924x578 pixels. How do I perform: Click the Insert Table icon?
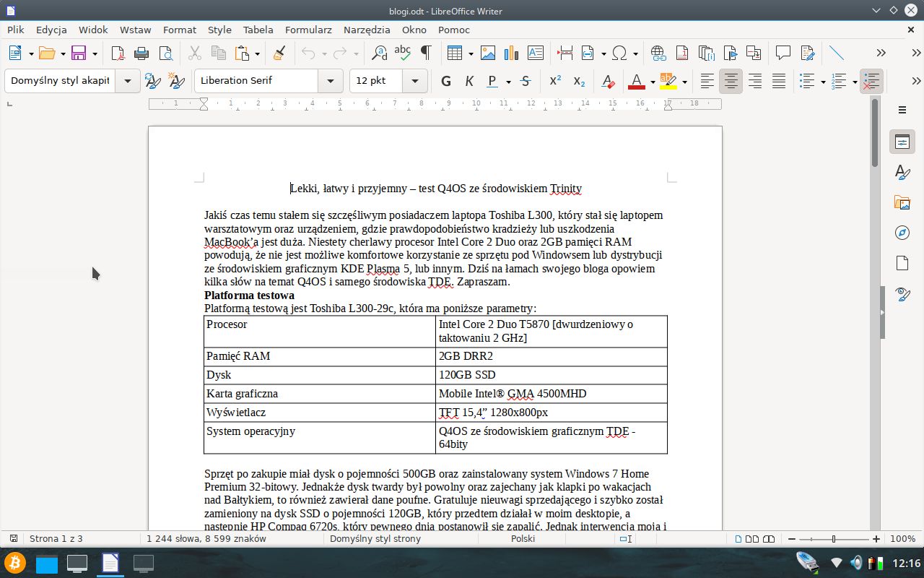(455, 53)
